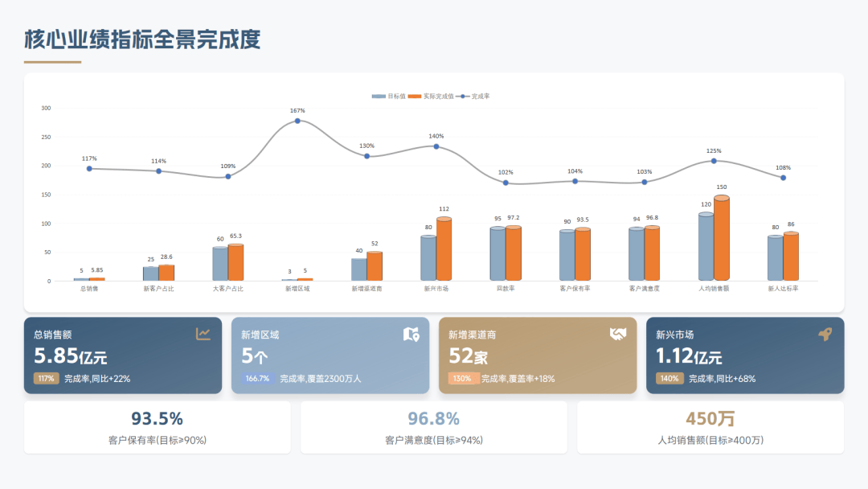
Task: Click the 130% badge in 新增渠道商 card
Action: coord(462,379)
